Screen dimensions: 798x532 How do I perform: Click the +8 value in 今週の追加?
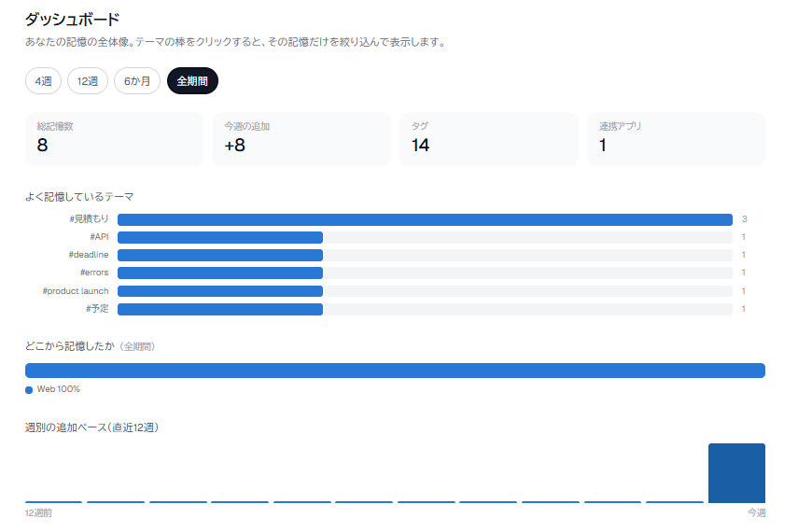point(234,145)
